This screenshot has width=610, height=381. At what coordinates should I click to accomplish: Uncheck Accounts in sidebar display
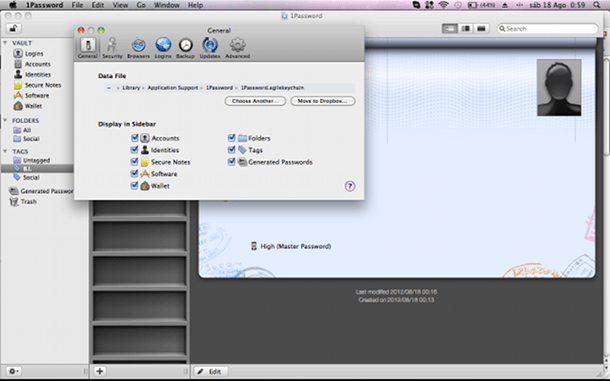135,138
